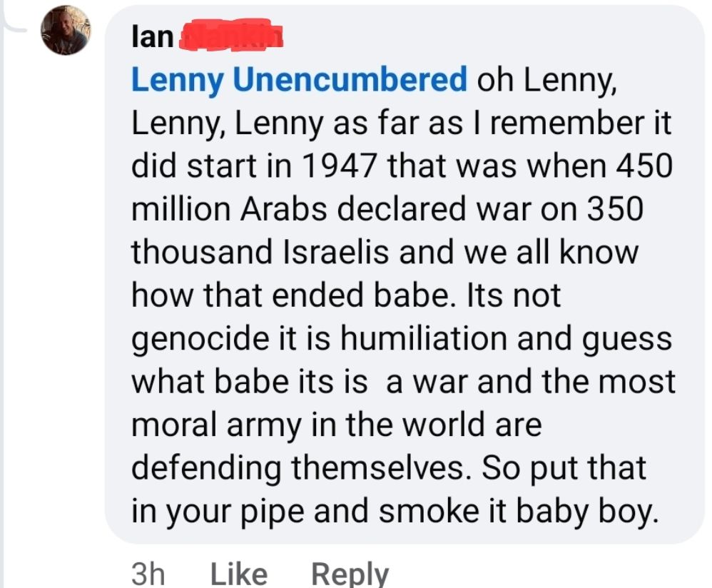Like Ian's comment

pos(239,574)
